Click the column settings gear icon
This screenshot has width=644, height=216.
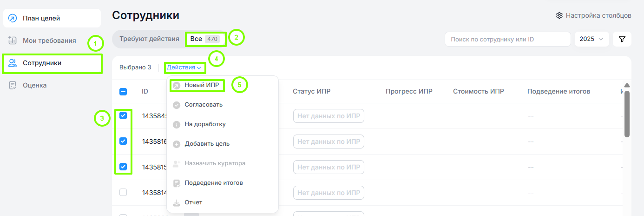(559, 15)
